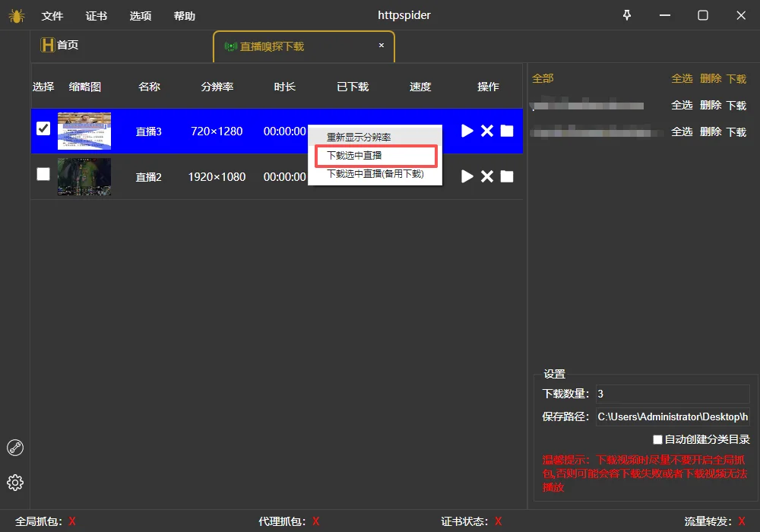Image resolution: width=760 pixels, height=532 pixels.
Task: Select the 直播3 name cell
Action: pyautogui.click(x=148, y=131)
